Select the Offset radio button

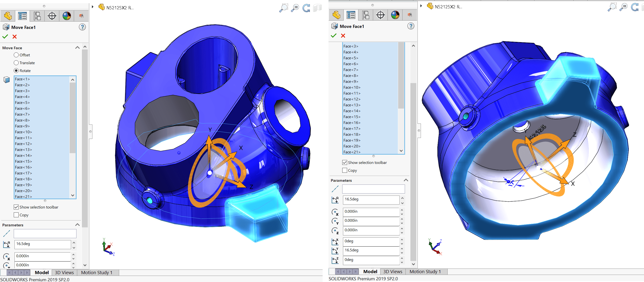(16, 55)
